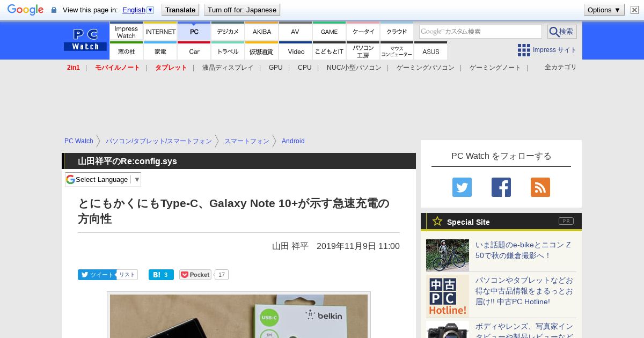This screenshot has height=338, width=644.
Task: Open the Facebook follow icon
Action: [501, 187]
